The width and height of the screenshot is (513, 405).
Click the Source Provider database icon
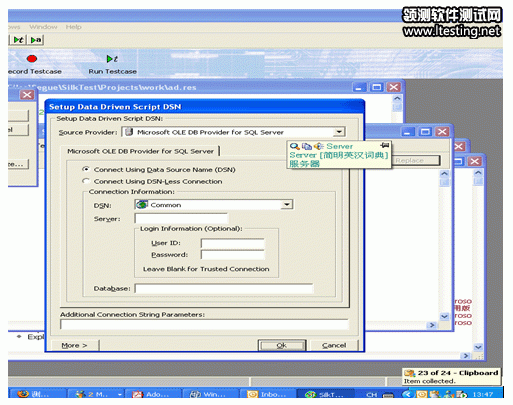tap(129, 132)
